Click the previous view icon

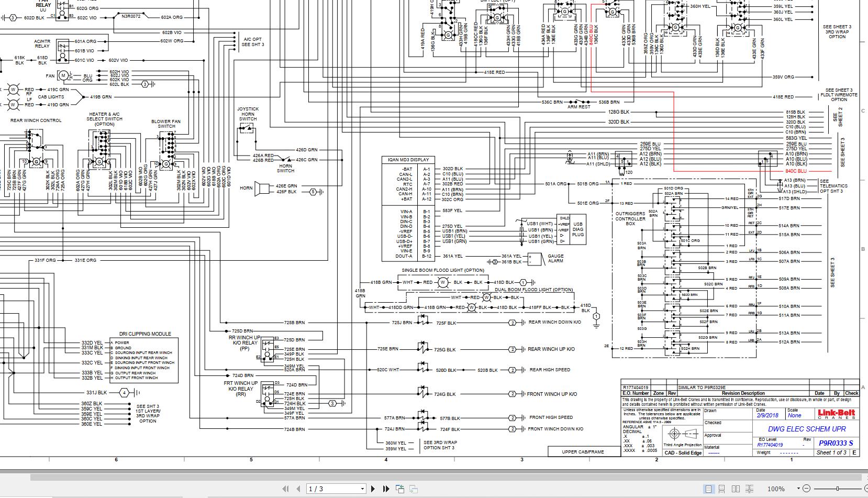click(400, 489)
